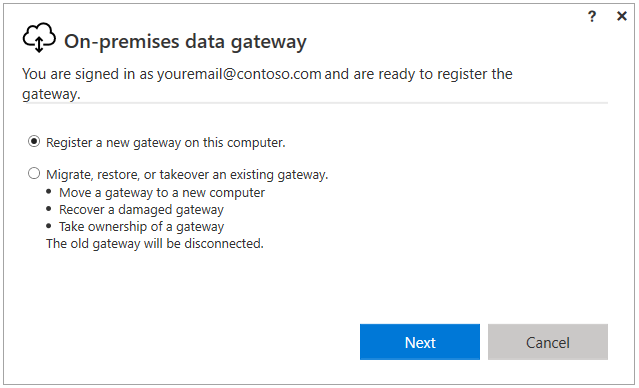Screen dimensions: 639x388
Task: Click the cloud upload gateway icon
Action: coord(39,38)
